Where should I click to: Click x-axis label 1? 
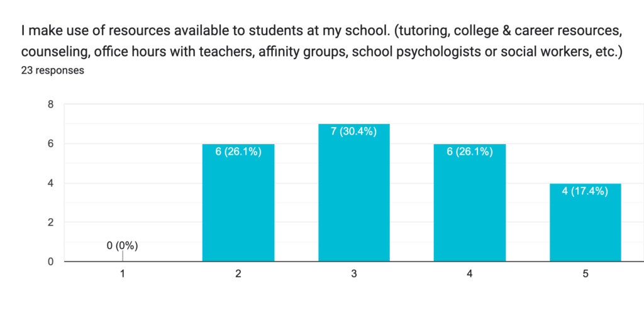click(123, 274)
